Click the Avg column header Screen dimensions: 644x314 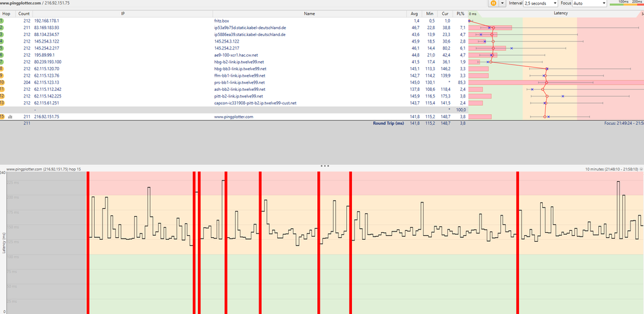coord(415,14)
